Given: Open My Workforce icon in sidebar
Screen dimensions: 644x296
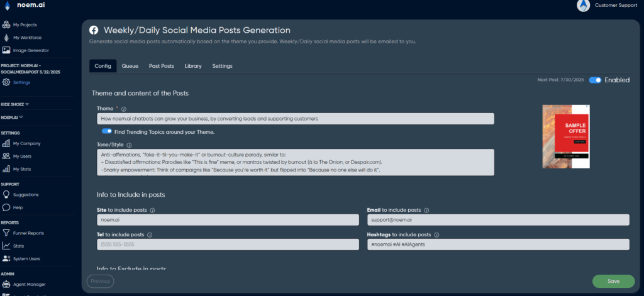Looking at the screenshot, I should [x=6, y=38].
